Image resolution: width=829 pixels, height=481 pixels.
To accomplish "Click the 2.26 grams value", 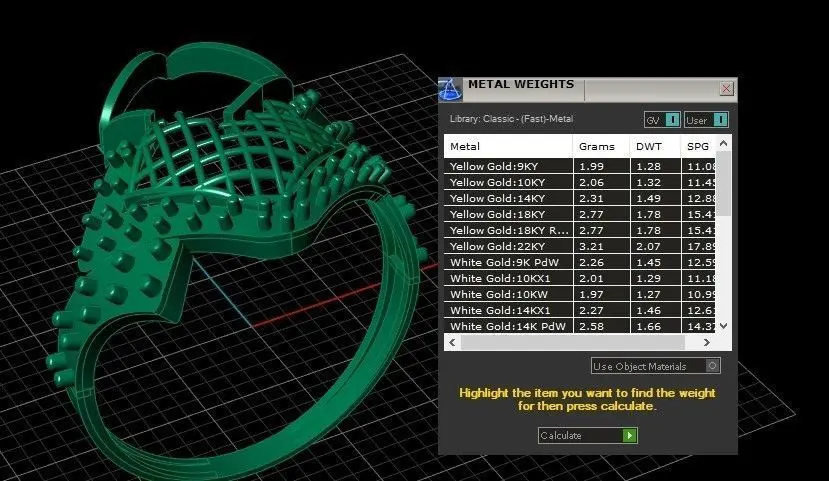I will (x=591, y=262).
